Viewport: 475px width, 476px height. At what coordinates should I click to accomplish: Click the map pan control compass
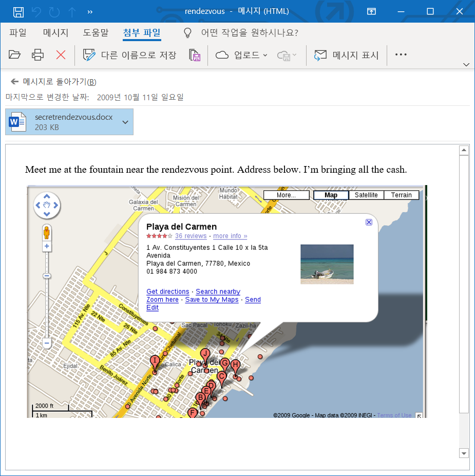coord(47,205)
